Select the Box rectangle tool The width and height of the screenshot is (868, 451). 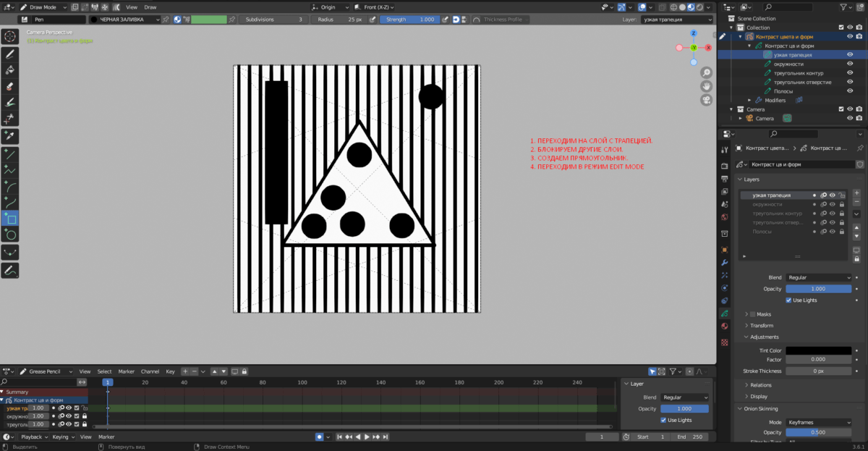[10, 218]
